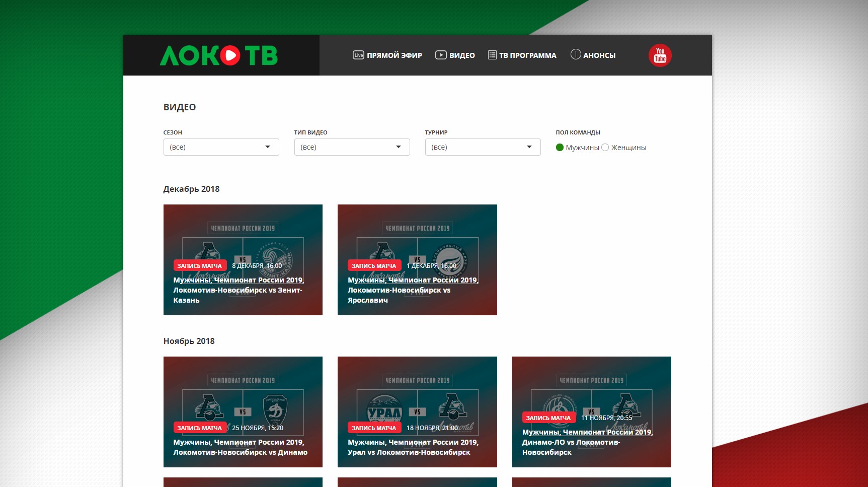Click the '25 ноября, 15:20' date text
Screen dimensions: 868x487
tap(258, 428)
